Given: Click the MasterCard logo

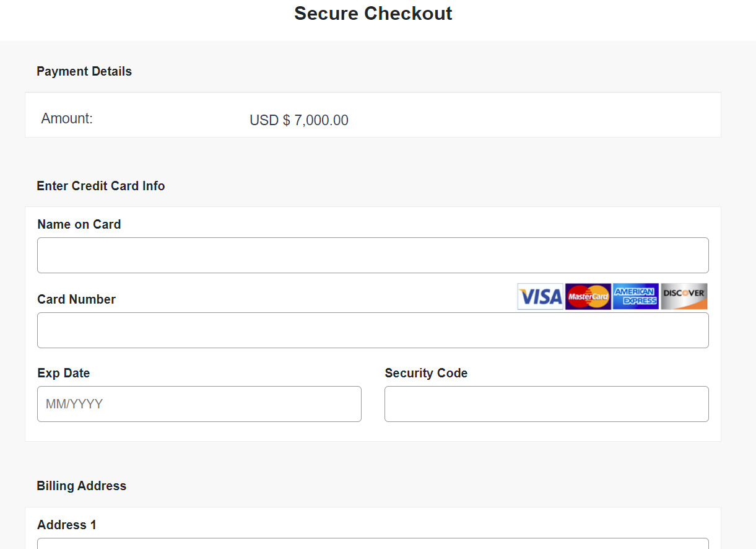Looking at the screenshot, I should point(588,297).
